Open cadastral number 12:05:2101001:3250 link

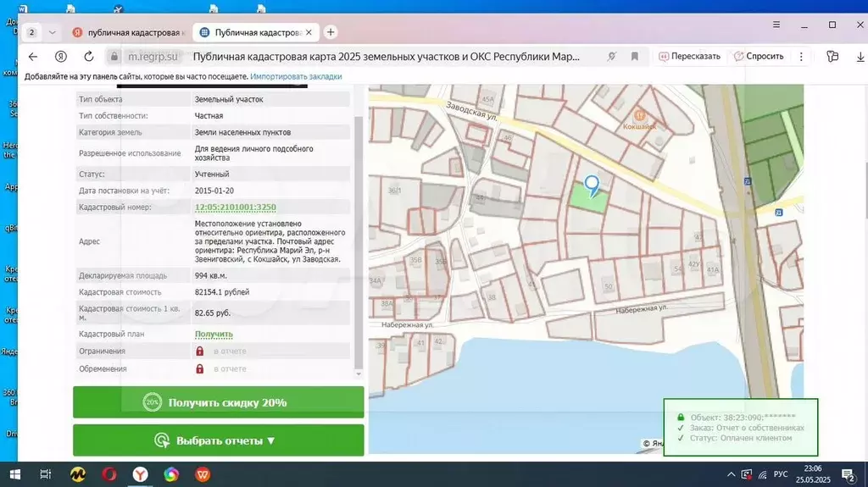click(x=236, y=207)
